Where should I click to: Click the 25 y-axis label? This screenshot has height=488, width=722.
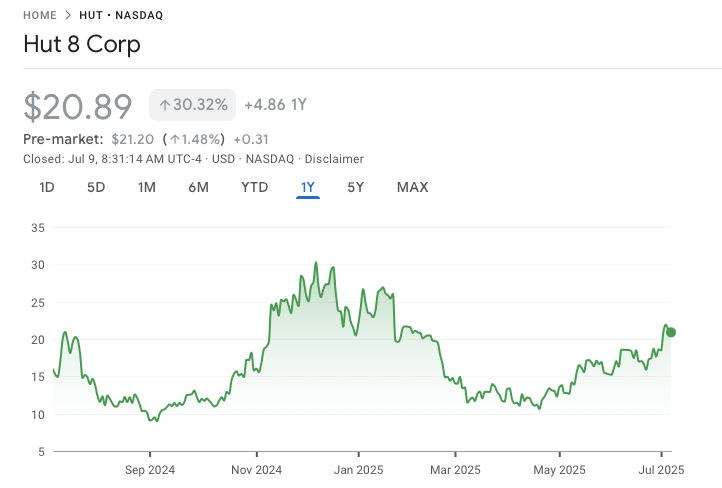(38, 303)
